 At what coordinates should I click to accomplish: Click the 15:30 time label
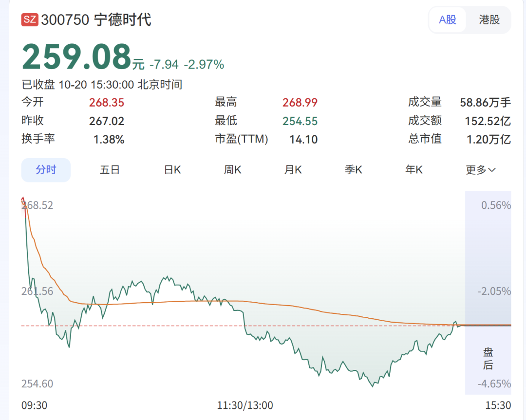pos(498,405)
